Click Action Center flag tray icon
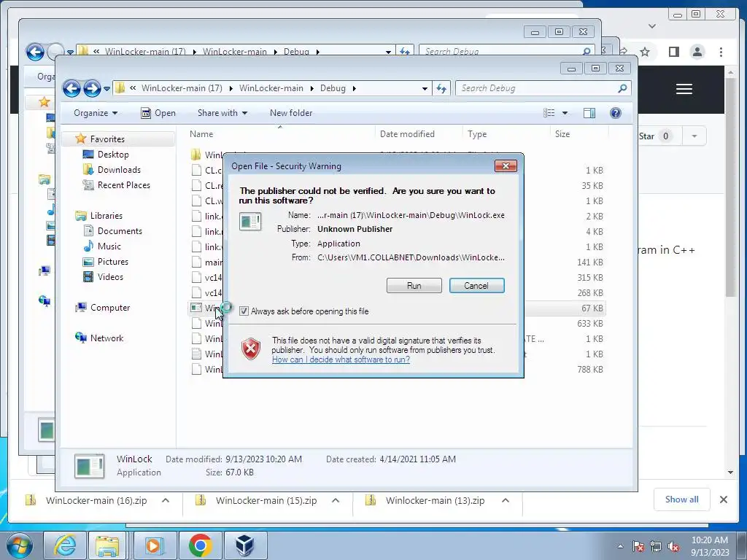 (x=638, y=547)
